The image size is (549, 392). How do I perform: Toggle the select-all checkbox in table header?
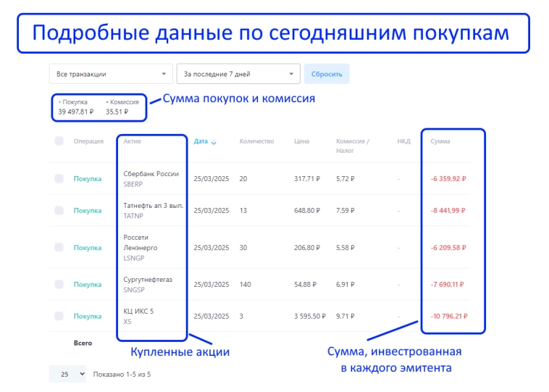(x=59, y=141)
